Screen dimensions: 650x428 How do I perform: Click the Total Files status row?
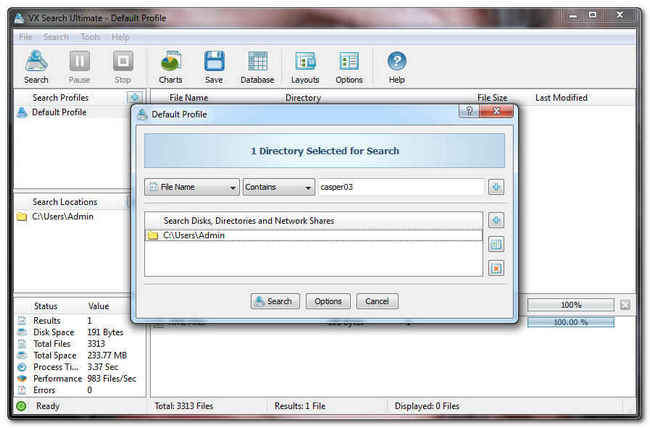pos(79,344)
